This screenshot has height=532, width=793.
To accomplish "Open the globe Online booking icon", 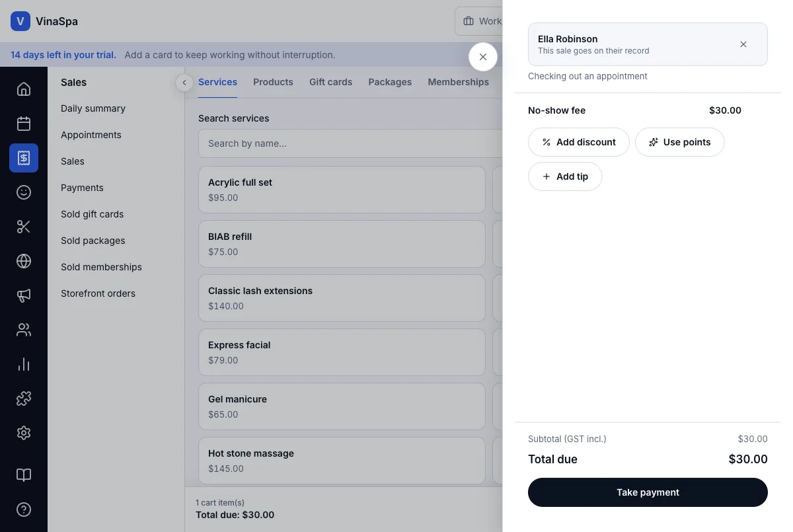I will (24, 261).
